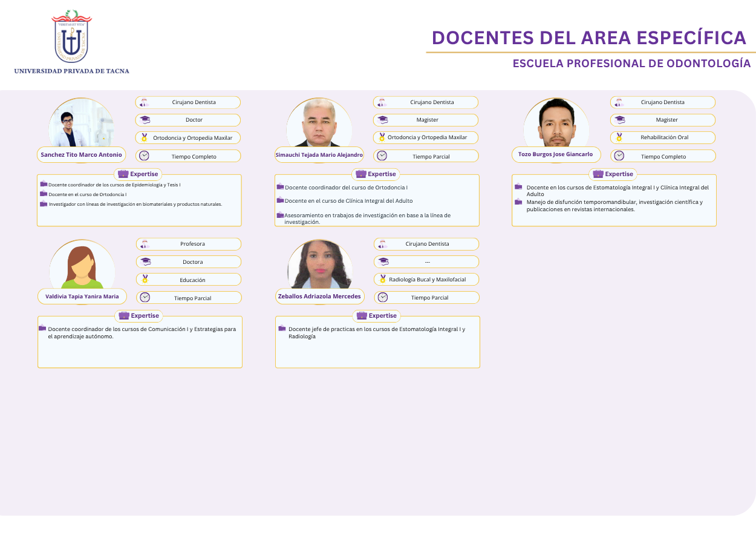The image size is (756, 535).
Task: Click briefcase icon in Tozo Burgos Expertise header
Action: click(x=598, y=174)
